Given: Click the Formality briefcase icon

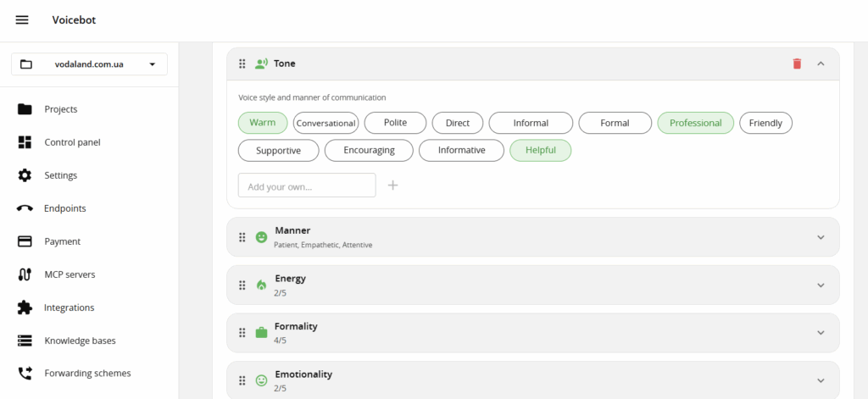Looking at the screenshot, I should pos(261,333).
